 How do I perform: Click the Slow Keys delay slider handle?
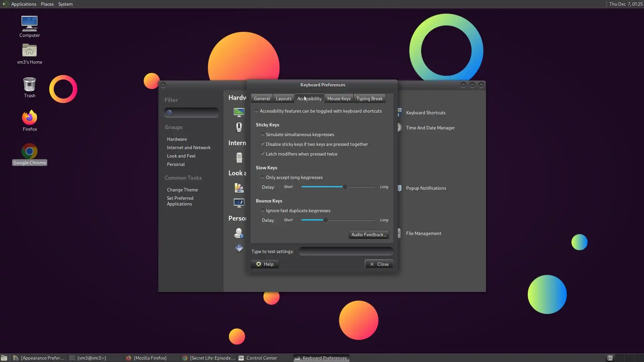point(345,187)
